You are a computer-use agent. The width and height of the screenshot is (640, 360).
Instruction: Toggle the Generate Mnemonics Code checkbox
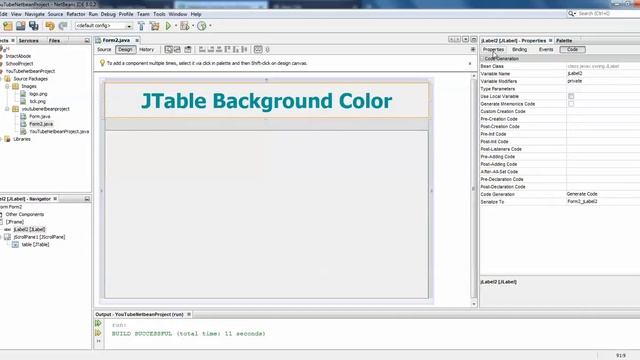coord(571,104)
